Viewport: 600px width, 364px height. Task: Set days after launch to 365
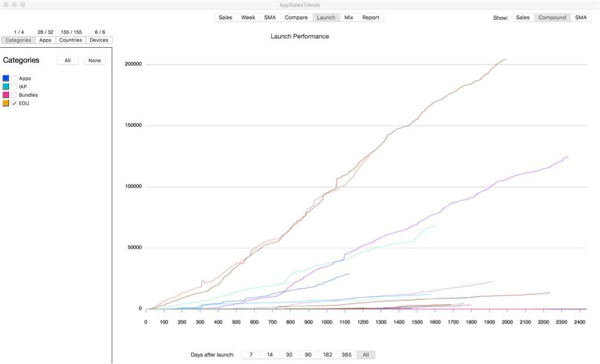tap(346, 355)
